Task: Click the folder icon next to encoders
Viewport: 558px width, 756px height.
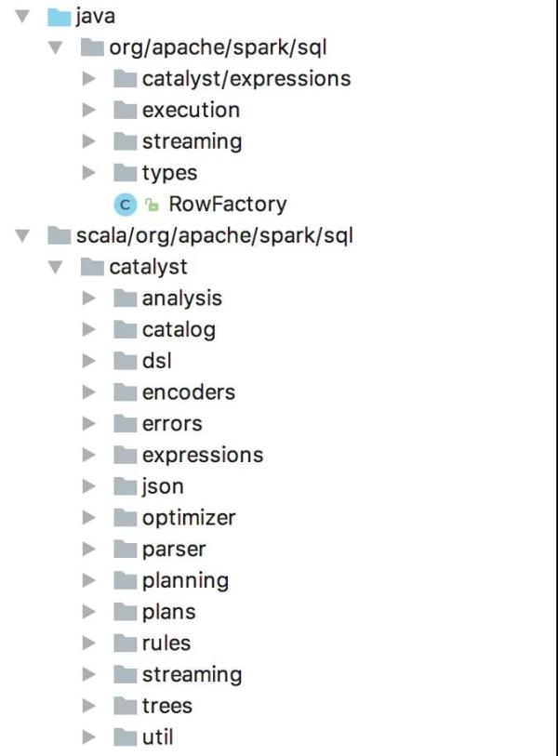Action: (125, 392)
